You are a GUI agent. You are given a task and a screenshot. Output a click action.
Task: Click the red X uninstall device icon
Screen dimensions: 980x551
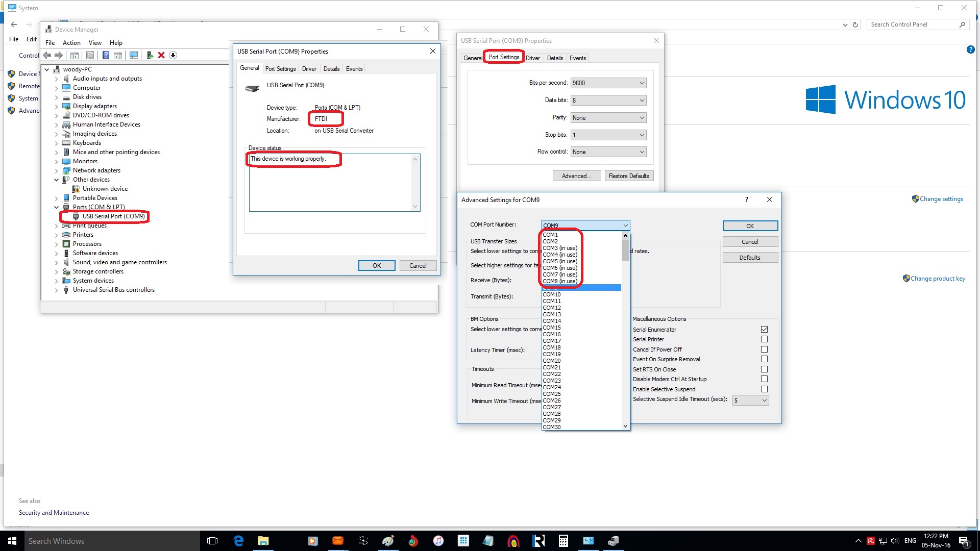pos(161,55)
